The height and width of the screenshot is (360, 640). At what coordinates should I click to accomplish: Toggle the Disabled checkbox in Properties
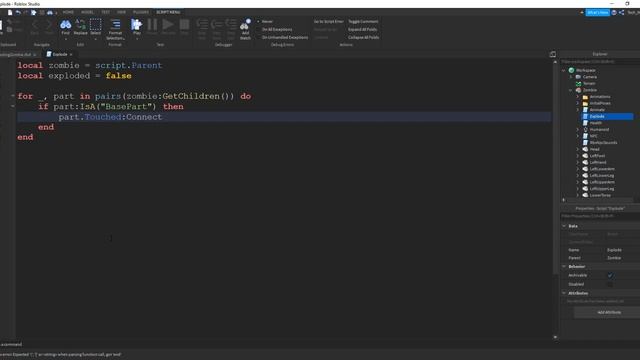tap(610, 284)
